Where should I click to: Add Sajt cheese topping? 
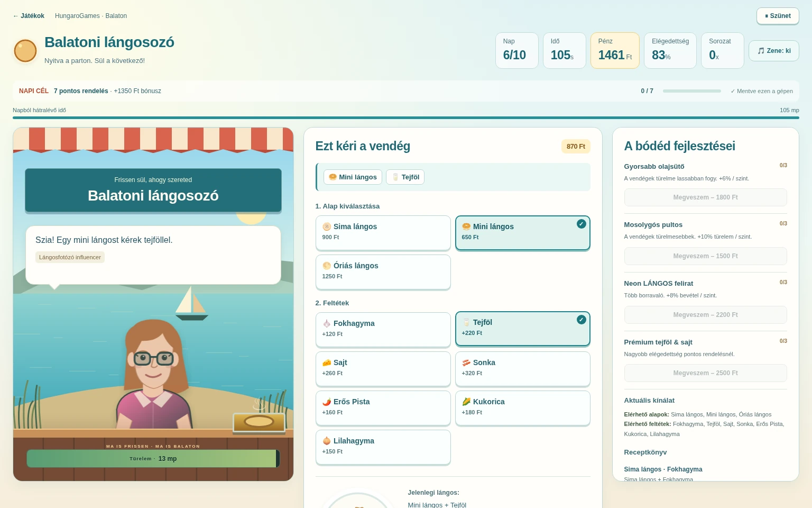click(x=383, y=369)
